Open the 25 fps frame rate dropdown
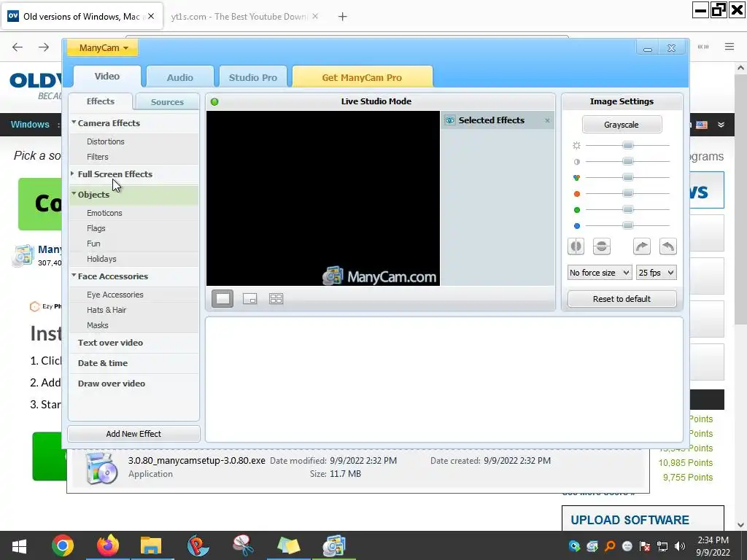Viewport: 747px width, 560px height. 656,273
